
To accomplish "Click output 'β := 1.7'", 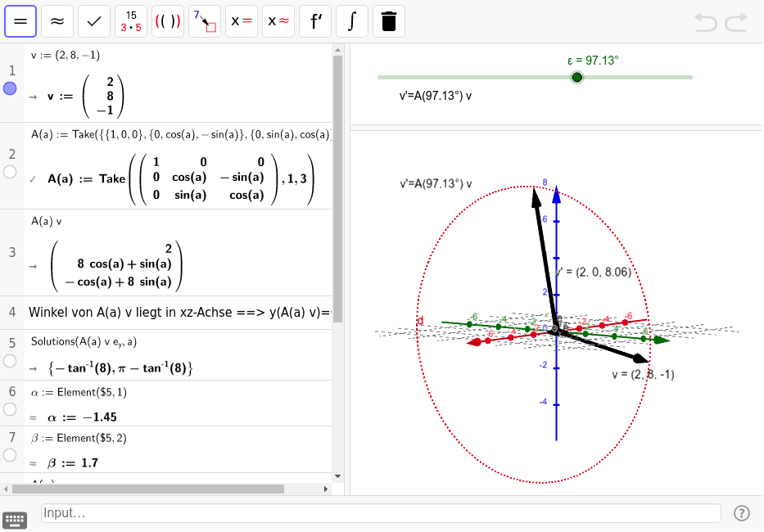I will pos(73,462).
